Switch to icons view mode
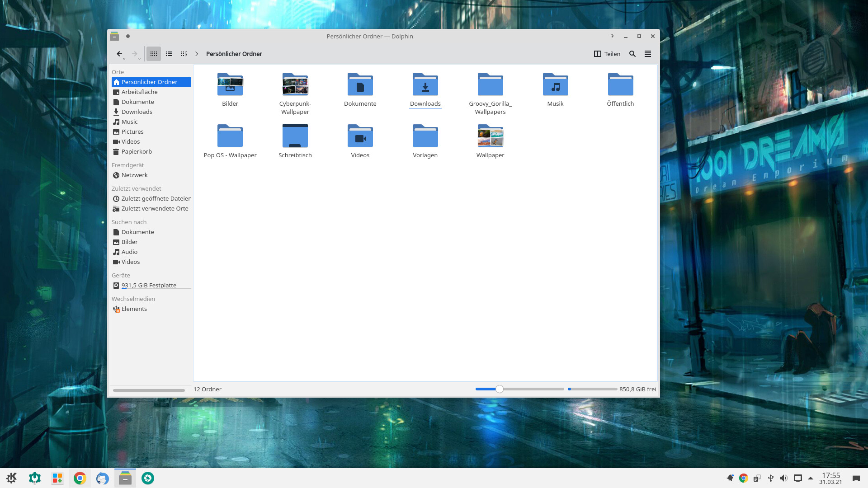Viewport: 868px width, 488px height. point(153,54)
